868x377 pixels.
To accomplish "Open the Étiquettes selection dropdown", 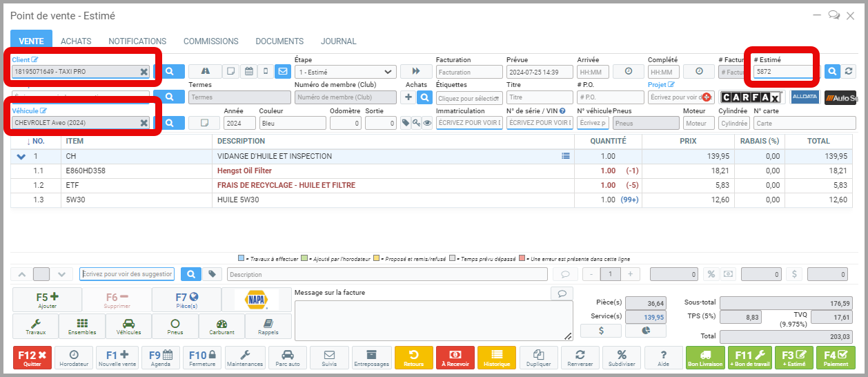I will pyautogui.click(x=469, y=98).
